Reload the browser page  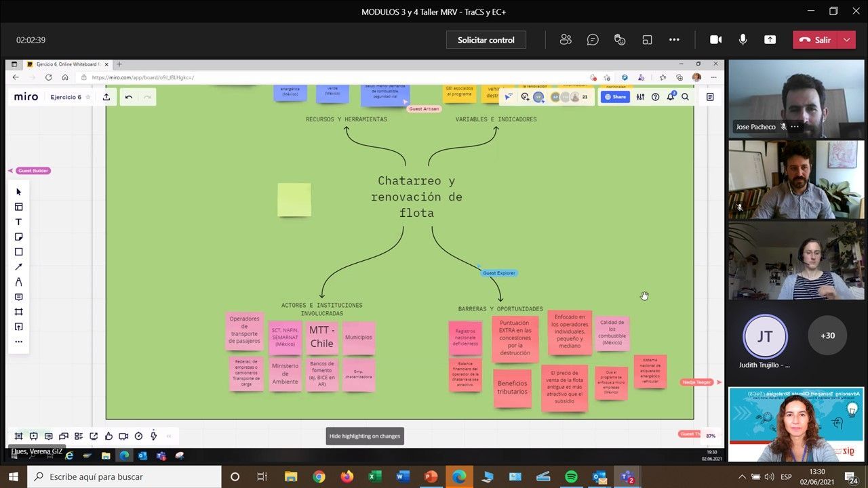(x=49, y=77)
